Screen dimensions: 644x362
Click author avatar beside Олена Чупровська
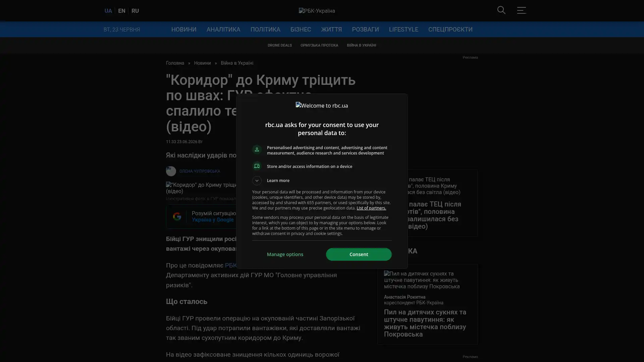click(171, 171)
